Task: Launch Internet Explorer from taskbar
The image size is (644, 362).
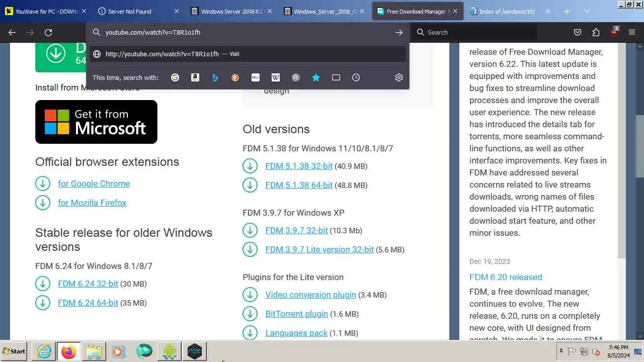Action: (44, 351)
